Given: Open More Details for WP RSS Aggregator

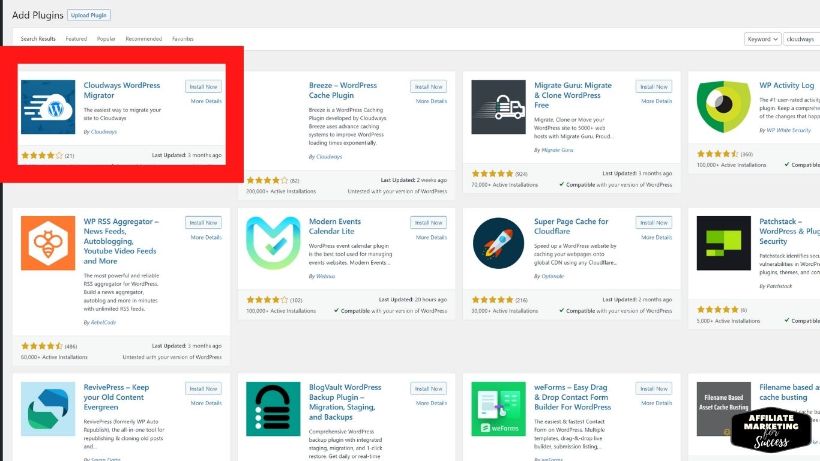Looking at the screenshot, I should tap(206, 237).
